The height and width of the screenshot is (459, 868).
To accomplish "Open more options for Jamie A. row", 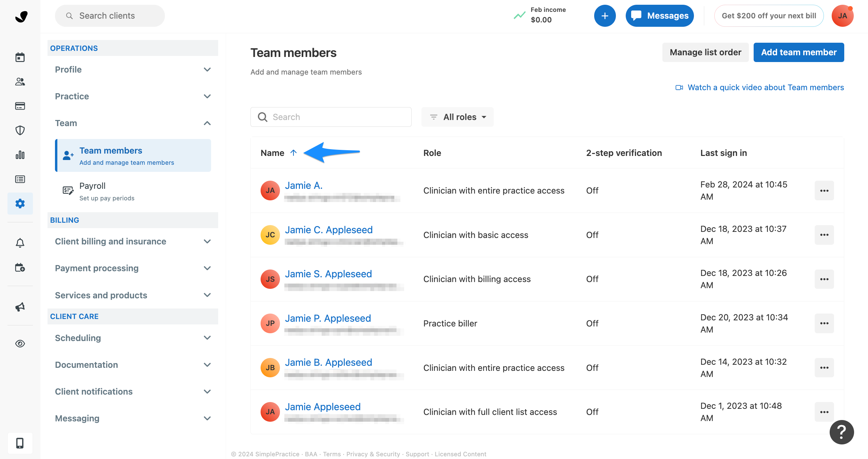I will [x=824, y=191].
